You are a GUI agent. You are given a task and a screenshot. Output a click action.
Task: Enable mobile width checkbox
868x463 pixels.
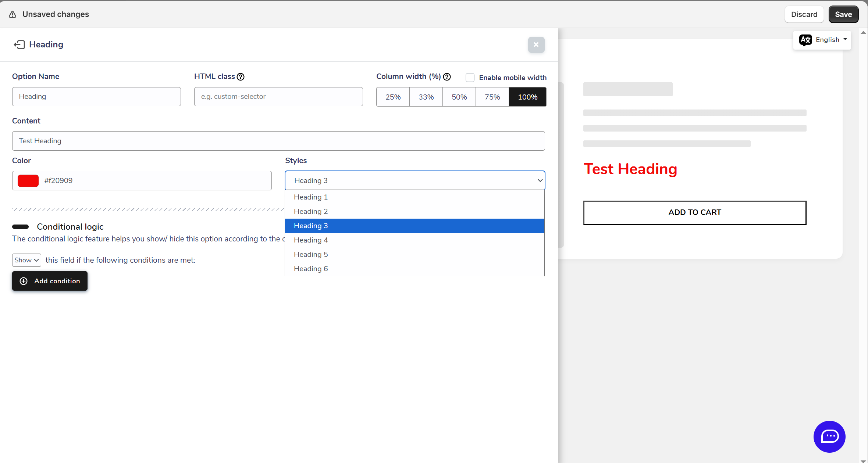[x=470, y=78]
